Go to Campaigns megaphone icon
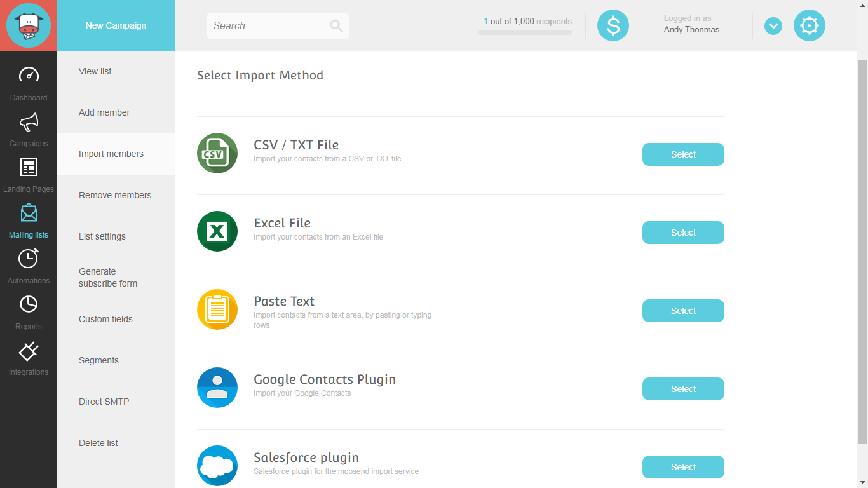 pos(29,121)
